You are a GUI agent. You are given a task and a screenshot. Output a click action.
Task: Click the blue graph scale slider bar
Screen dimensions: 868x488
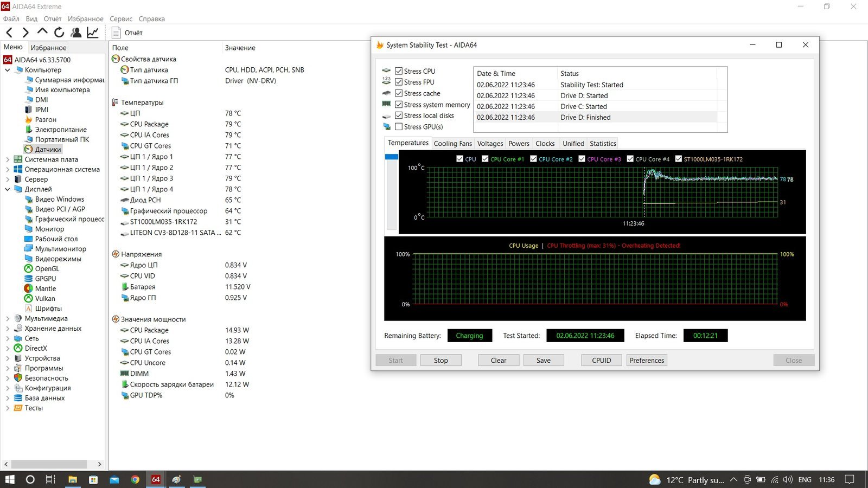(391, 157)
